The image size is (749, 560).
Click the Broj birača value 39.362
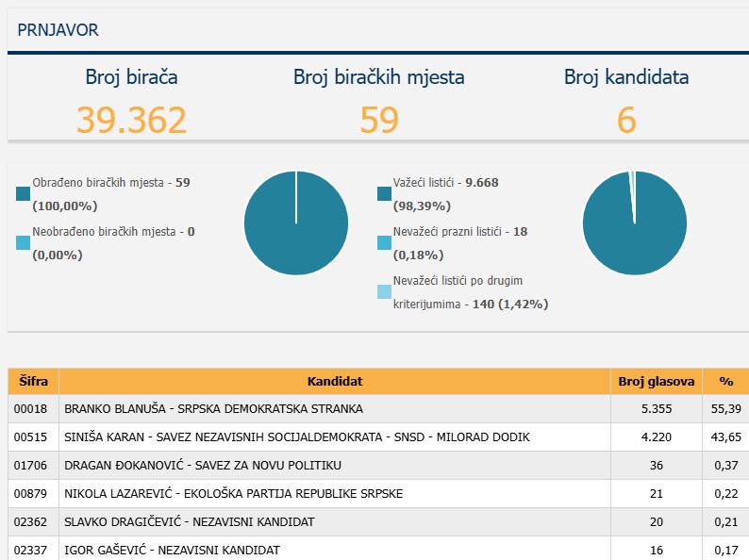pos(131,121)
